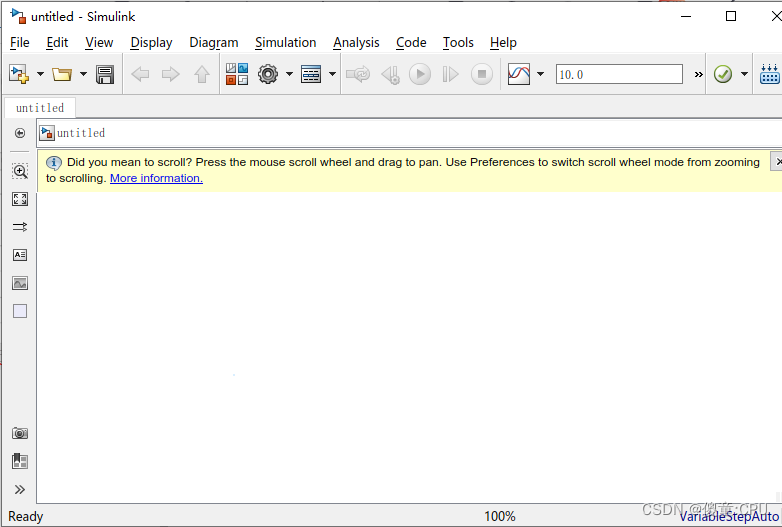
Task: Click the simulation stop time field
Action: coord(619,74)
